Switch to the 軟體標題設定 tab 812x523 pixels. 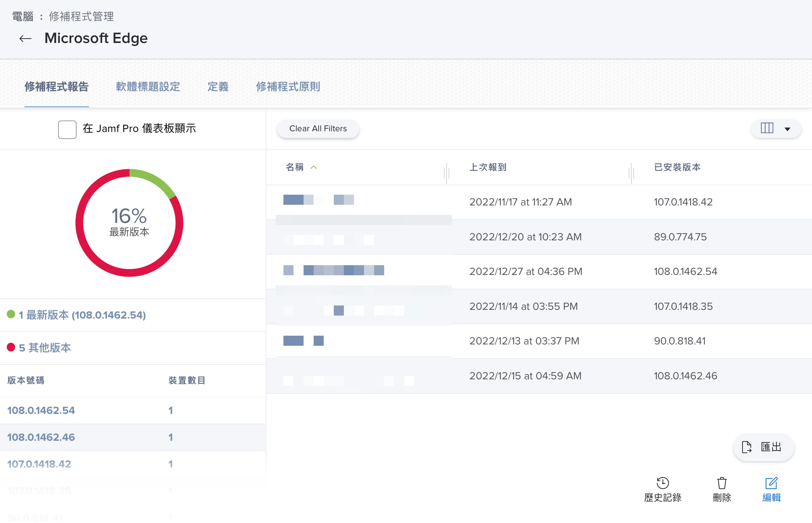(x=148, y=87)
